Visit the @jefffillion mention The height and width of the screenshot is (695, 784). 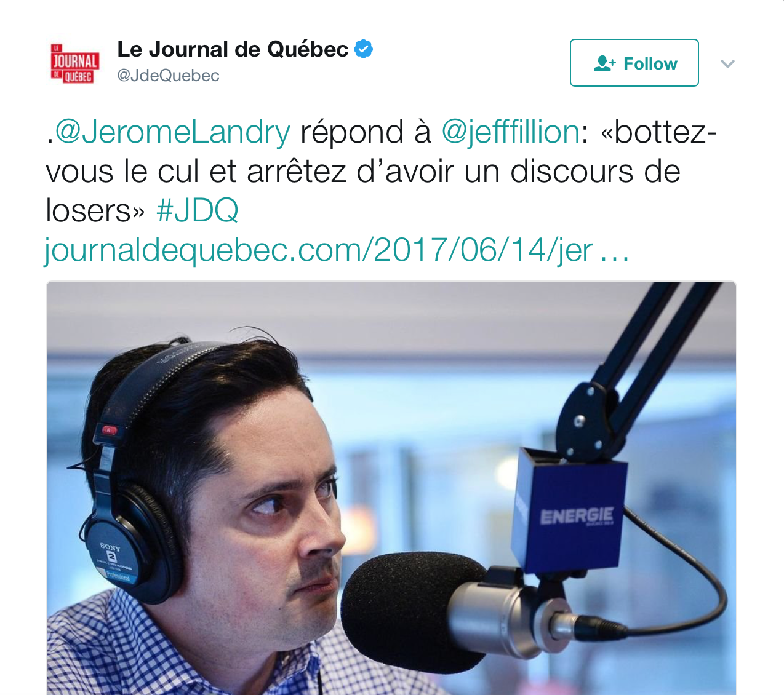coord(510,133)
